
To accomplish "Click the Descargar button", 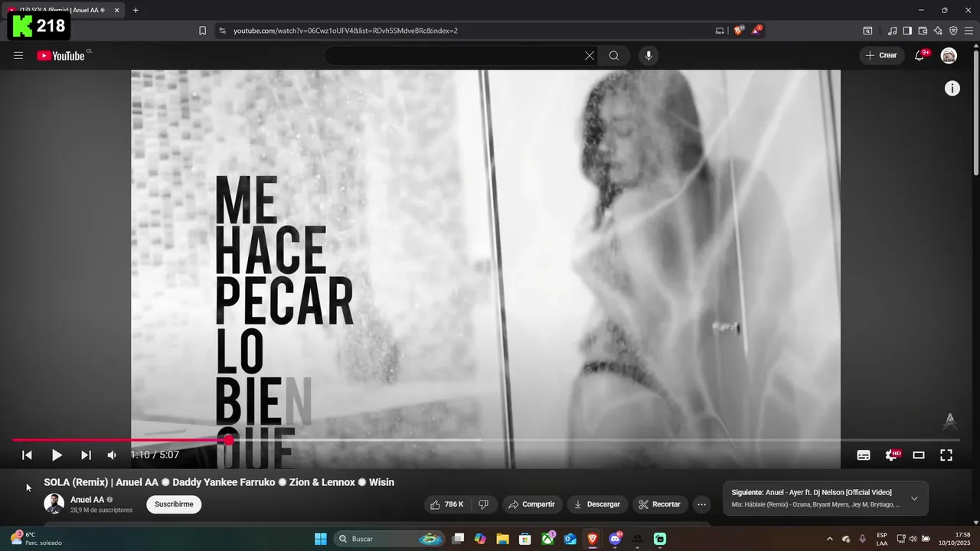I will (x=597, y=504).
